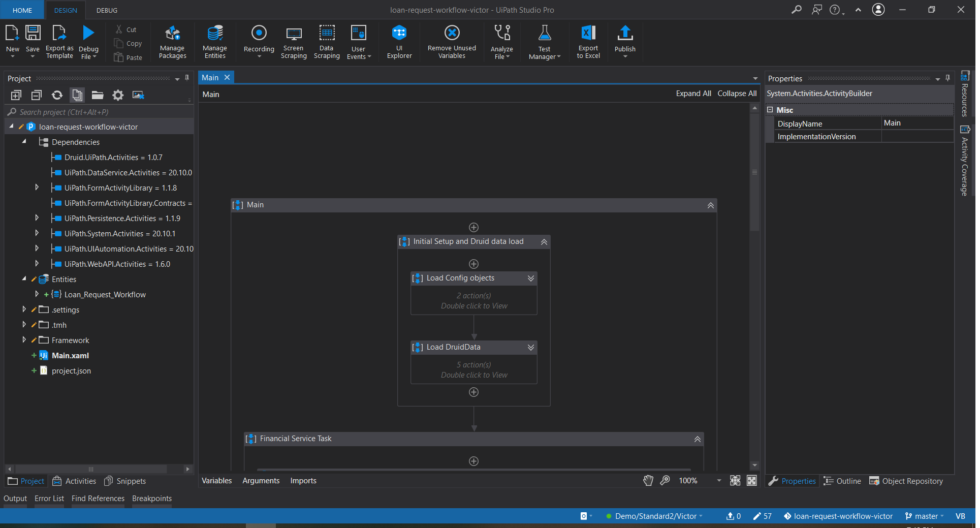The width and height of the screenshot is (980, 528).
Task: Collapse the Misc properties category
Action: point(770,110)
